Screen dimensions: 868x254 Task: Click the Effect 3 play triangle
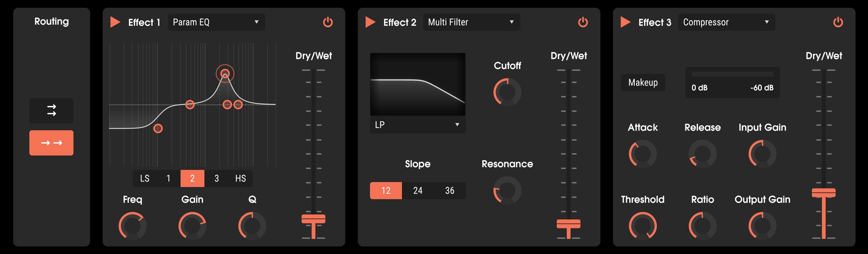pyautogui.click(x=625, y=22)
